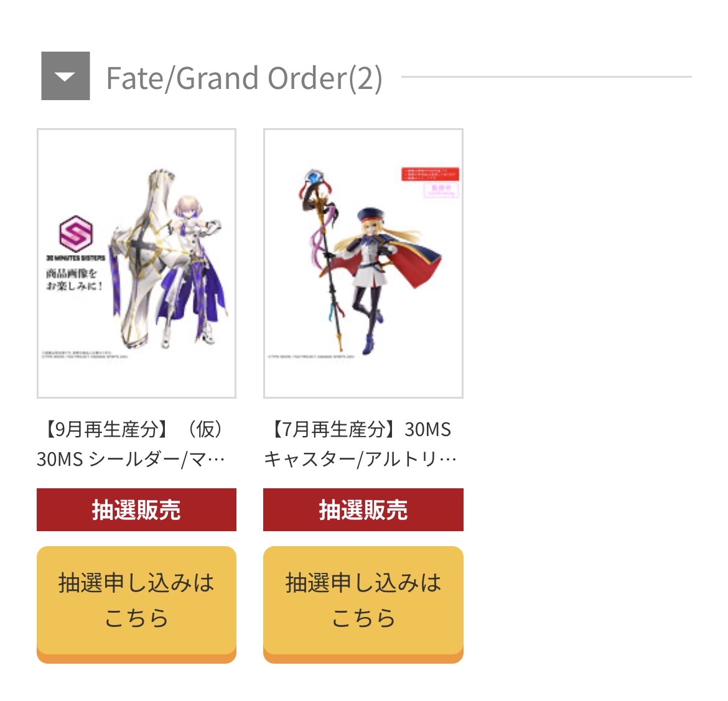728x701 pixels.
Task: Click copyright text under Caster figure image
Action: click(x=311, y=356)
